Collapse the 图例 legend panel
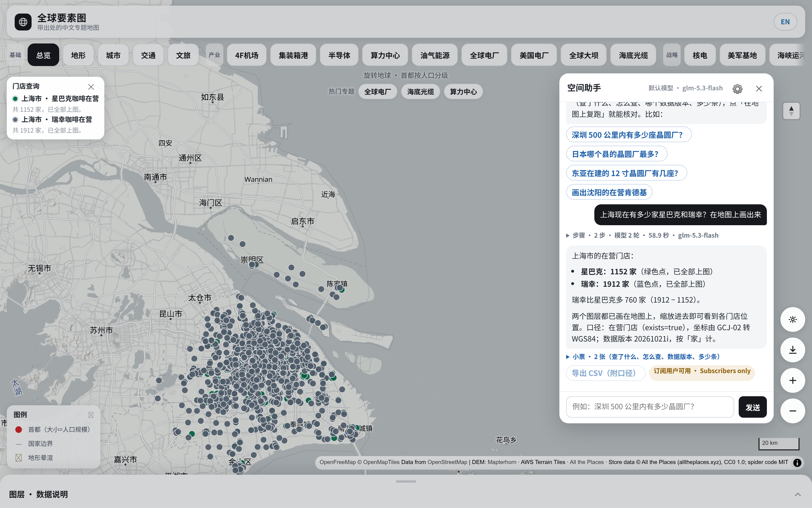This screenshot has height=508, width=812. [91, 415]
